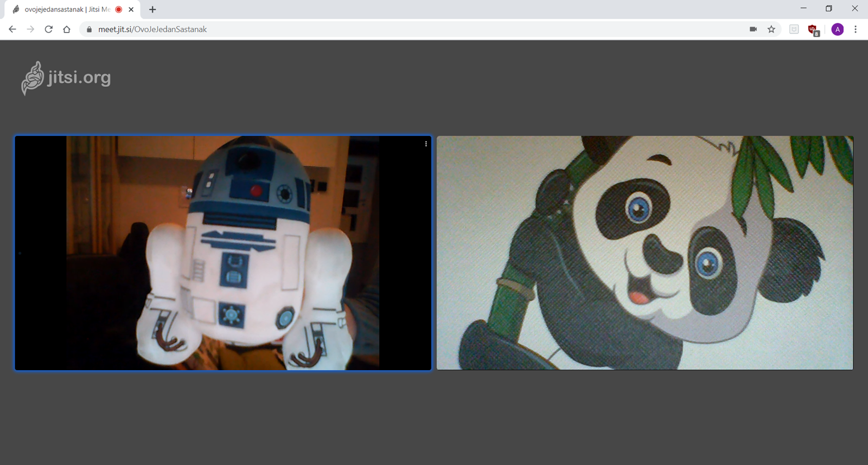Open the Chrome three-dot menu

pyautogui.click(x=856, y=29)
